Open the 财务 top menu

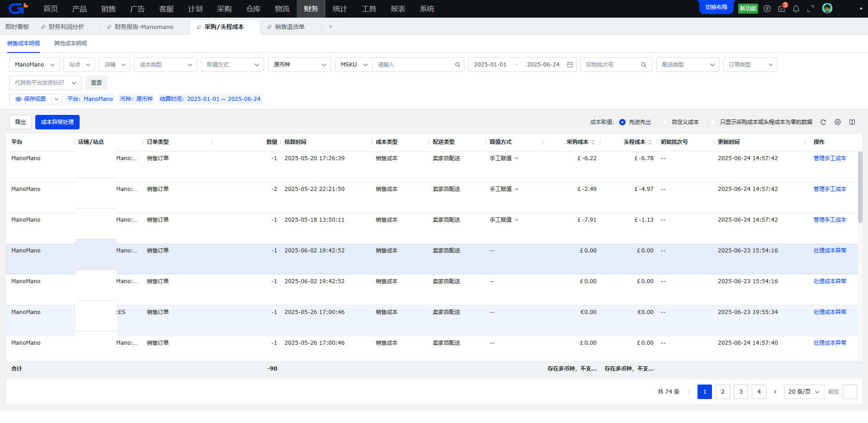tap(311, 9)
